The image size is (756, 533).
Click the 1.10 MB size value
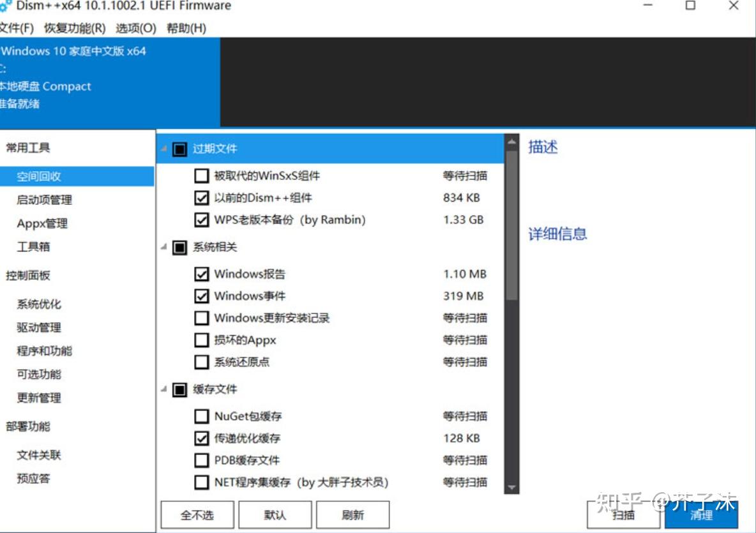[x=465, y=274]
